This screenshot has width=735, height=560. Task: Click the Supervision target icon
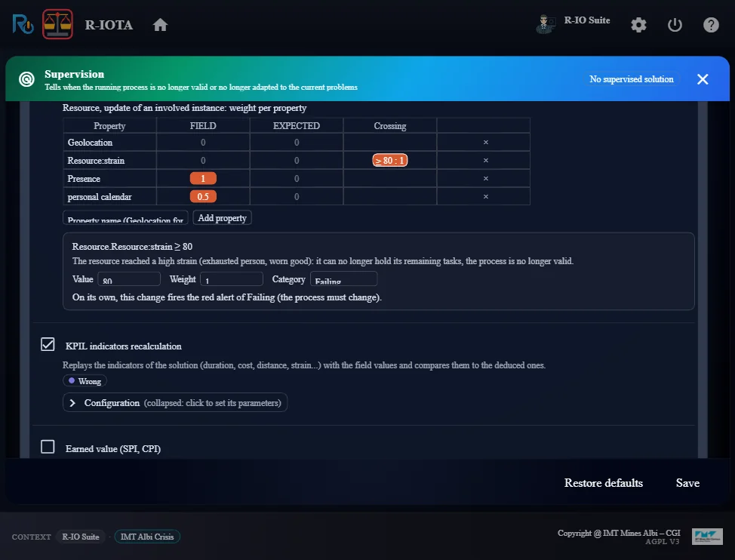pyautogui.click(x=26, y=79)
